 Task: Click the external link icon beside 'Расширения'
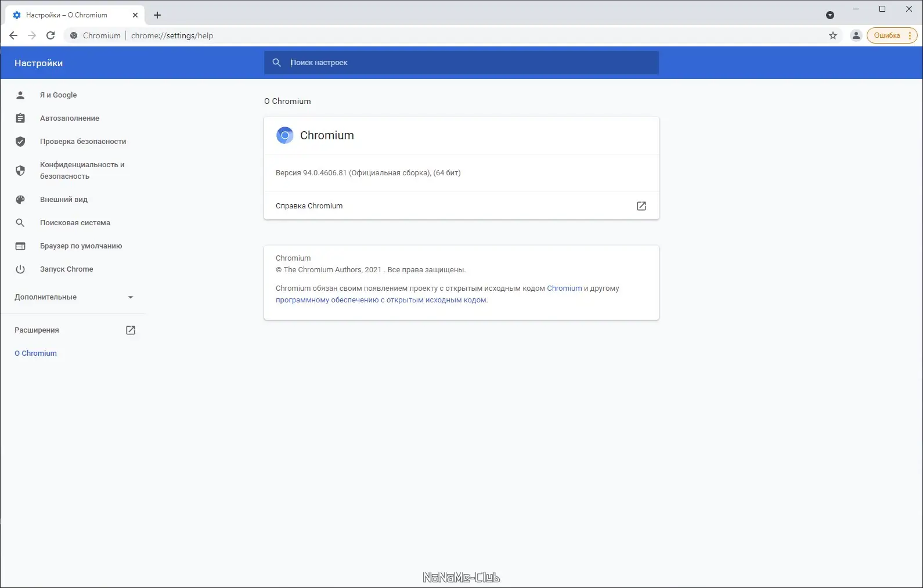(x=131, y=330)
